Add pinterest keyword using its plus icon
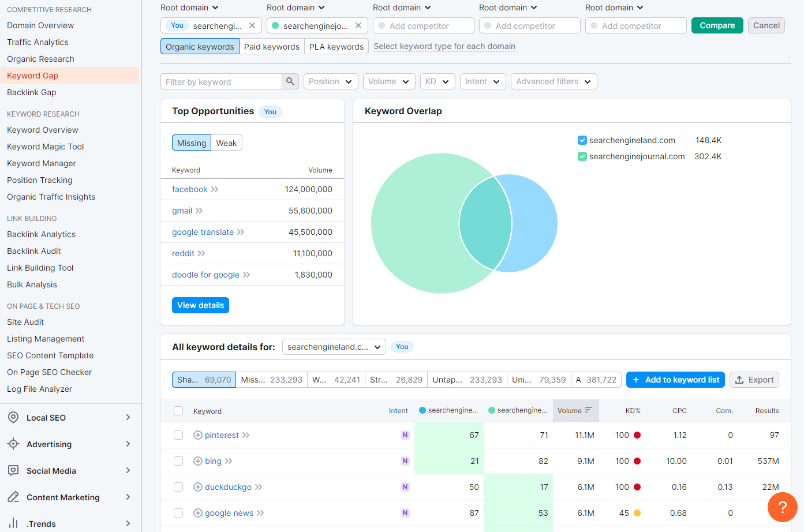This screenshot has height=532, width=804. coord(197,435)
